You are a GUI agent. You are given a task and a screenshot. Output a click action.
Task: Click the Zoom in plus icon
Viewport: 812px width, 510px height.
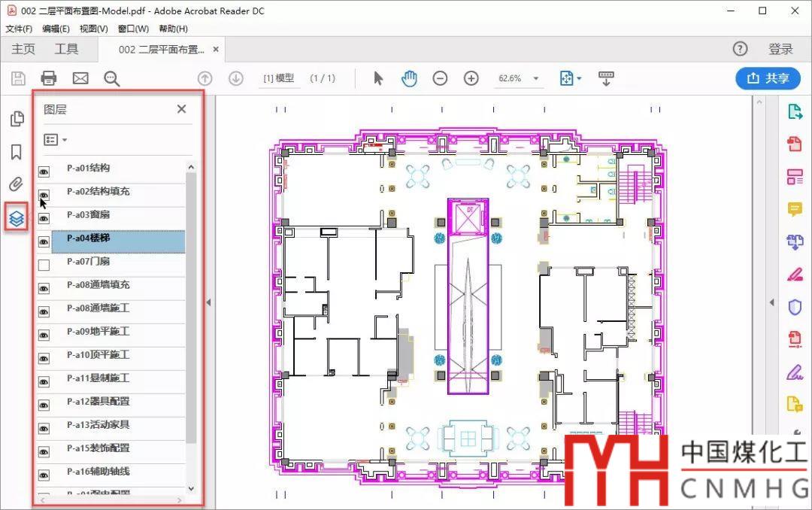[471, 78]
